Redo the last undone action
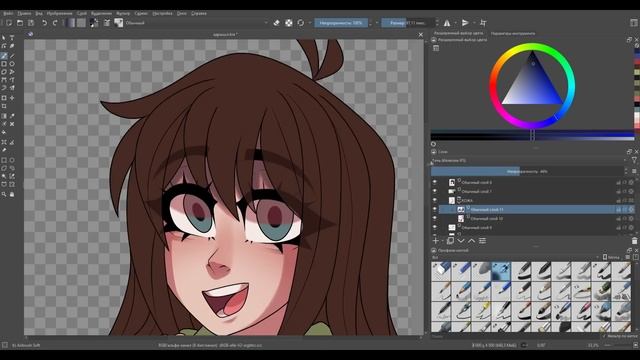Viewport: 640px width, 360px height. tap(55, 23)
